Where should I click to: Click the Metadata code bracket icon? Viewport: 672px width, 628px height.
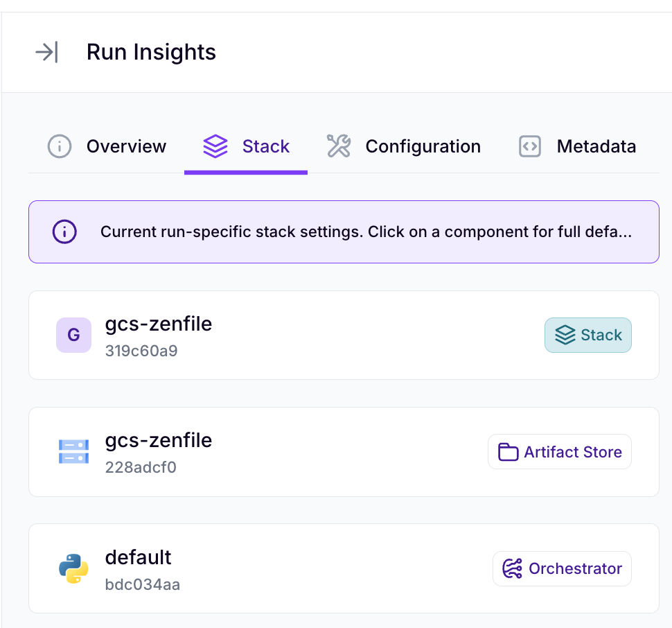click(530, 146)
